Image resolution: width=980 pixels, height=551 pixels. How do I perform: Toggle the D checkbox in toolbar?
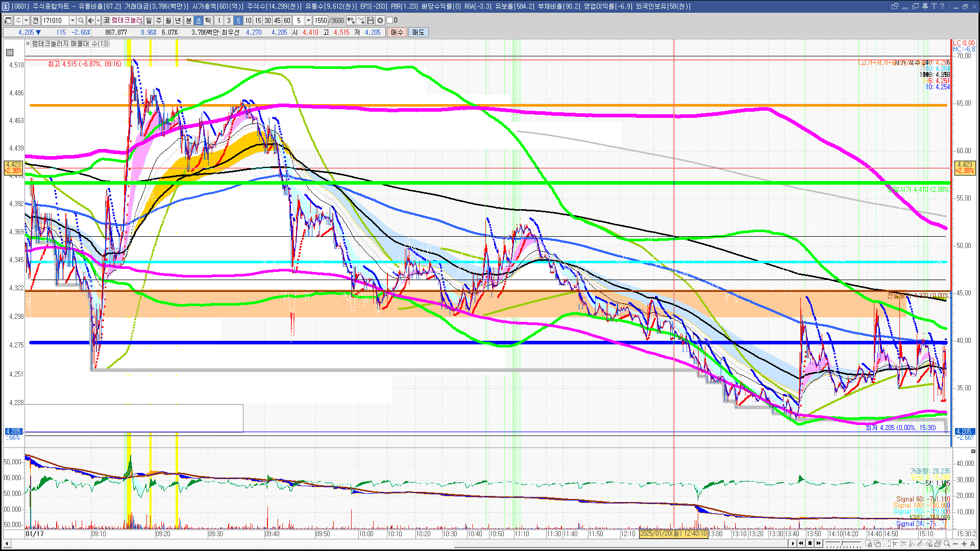pos(390,20)
